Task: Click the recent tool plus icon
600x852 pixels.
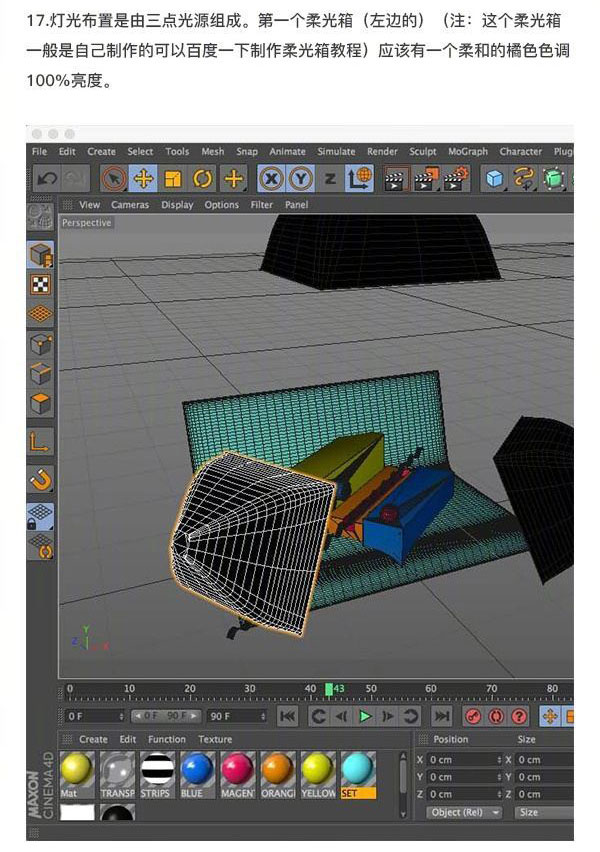Action: [234, 178]
